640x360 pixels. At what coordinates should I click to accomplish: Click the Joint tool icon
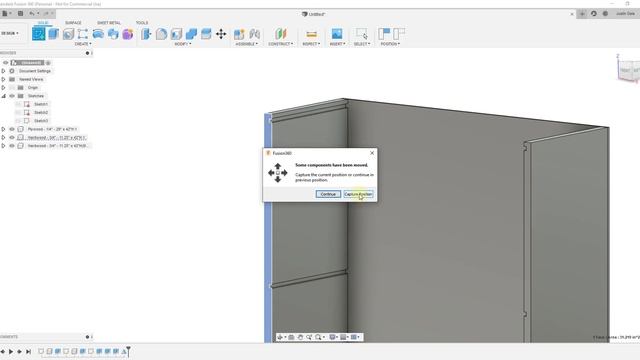[255, 34]
